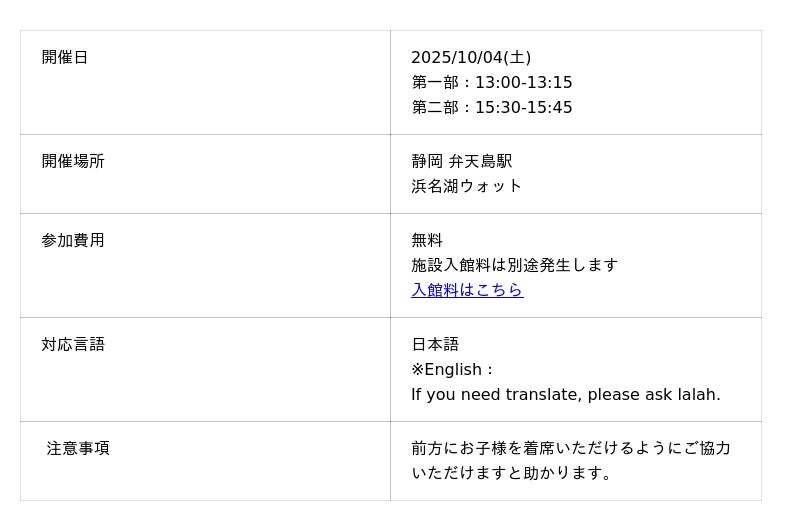
Task: Click the 弁天島駅 station name
Action: point(480,162)
